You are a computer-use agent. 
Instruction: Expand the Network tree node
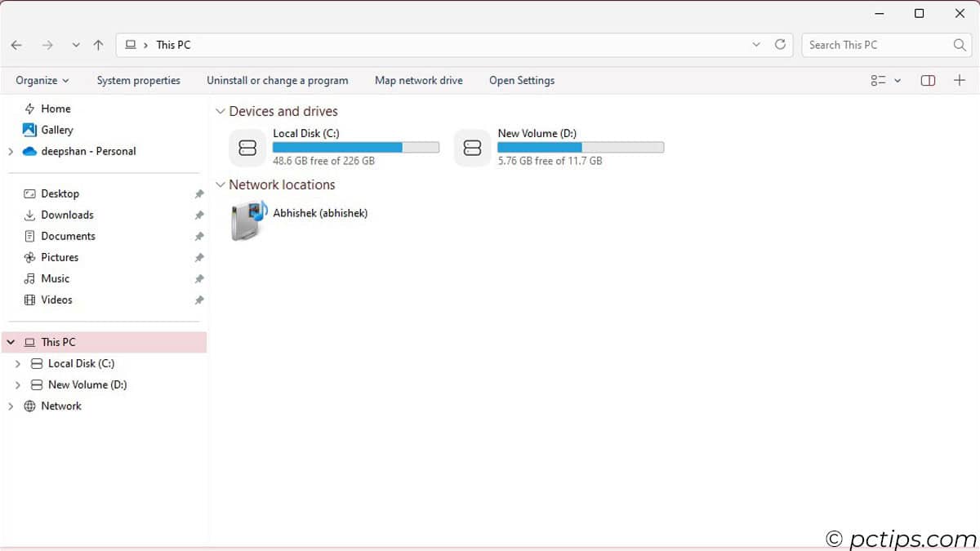(x=11, y=406)
